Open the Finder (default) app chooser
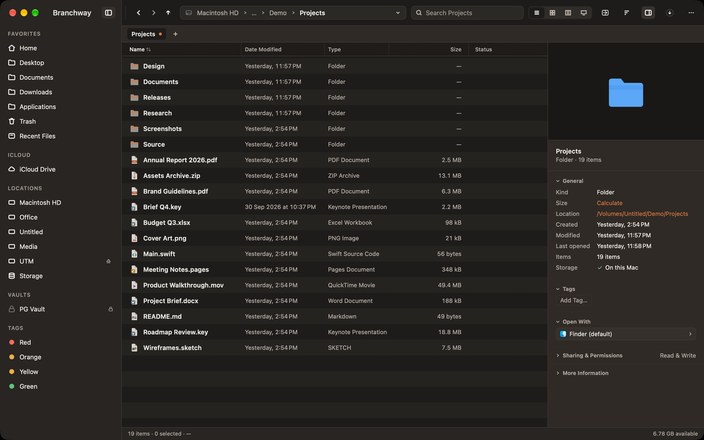Viewport: 704px width, 440px height. (626, 334)
